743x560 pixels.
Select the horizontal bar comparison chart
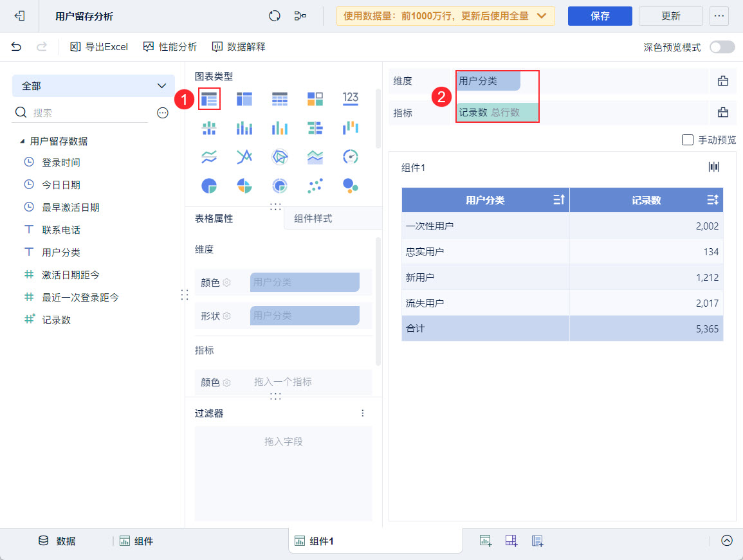pyautogui.click(x=315, y=128)
